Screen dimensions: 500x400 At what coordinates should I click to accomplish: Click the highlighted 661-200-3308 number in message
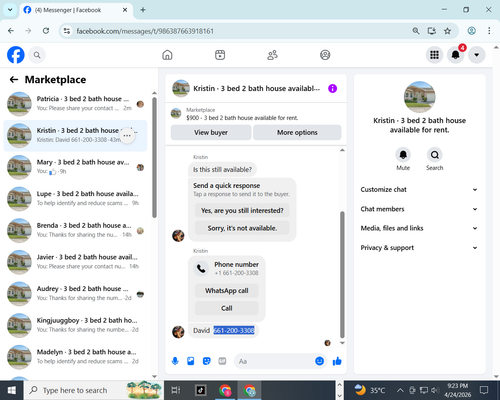pos(234,330)
